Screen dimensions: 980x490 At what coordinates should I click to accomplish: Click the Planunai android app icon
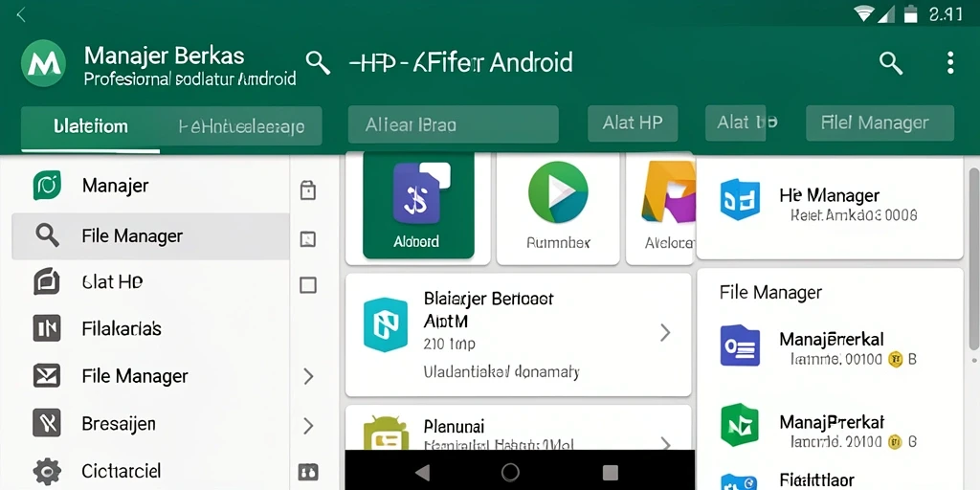coord(386,433)
